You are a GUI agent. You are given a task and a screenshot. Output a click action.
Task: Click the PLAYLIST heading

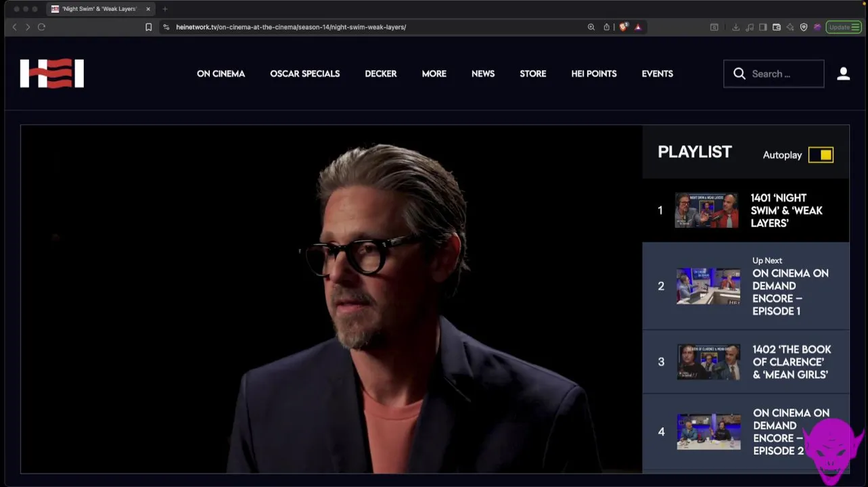pos(695,152)
